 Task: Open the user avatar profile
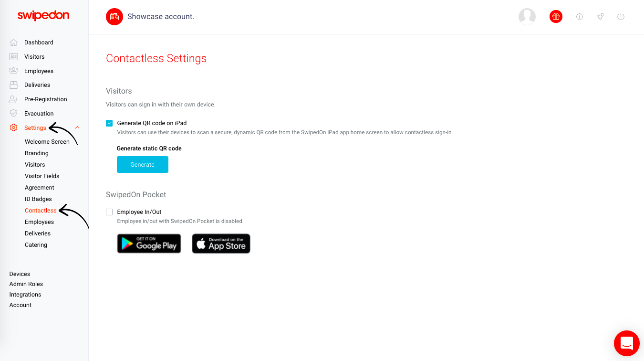pyautogui.click(x=527, y=17)
